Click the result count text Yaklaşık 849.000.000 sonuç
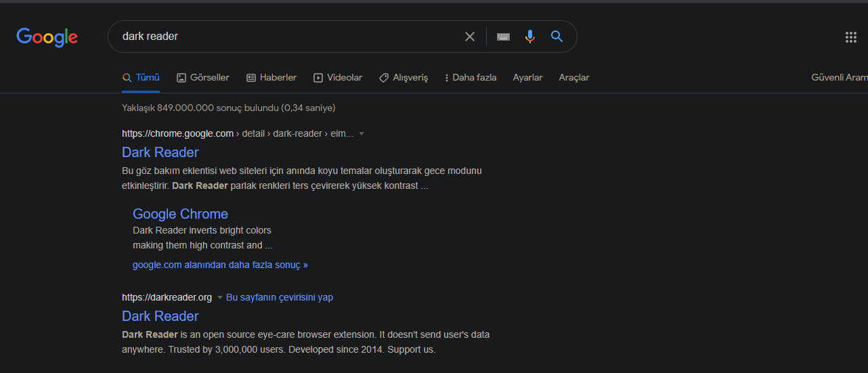Image resolution: width=868 pixels, height=373 pixels. point(229,108)
